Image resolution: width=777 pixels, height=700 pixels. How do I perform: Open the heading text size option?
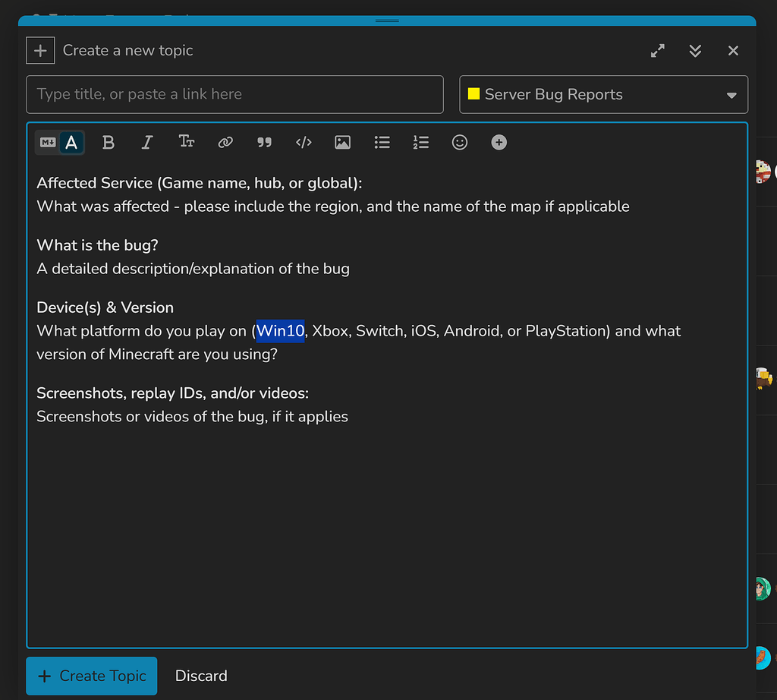pos(187,142)
